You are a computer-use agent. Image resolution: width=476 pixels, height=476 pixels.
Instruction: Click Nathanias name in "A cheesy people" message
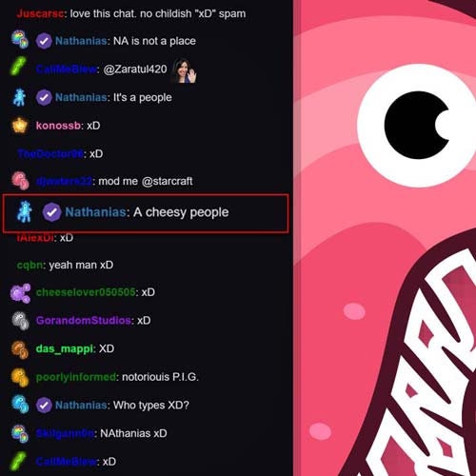click(x=96, y=212)
